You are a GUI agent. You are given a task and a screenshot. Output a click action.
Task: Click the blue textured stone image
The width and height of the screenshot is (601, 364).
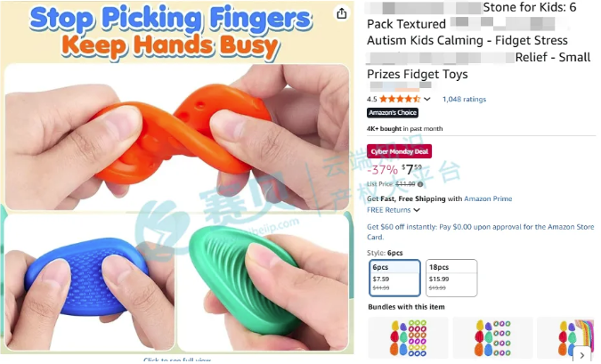pyautogui.click(x=89, y=282)
